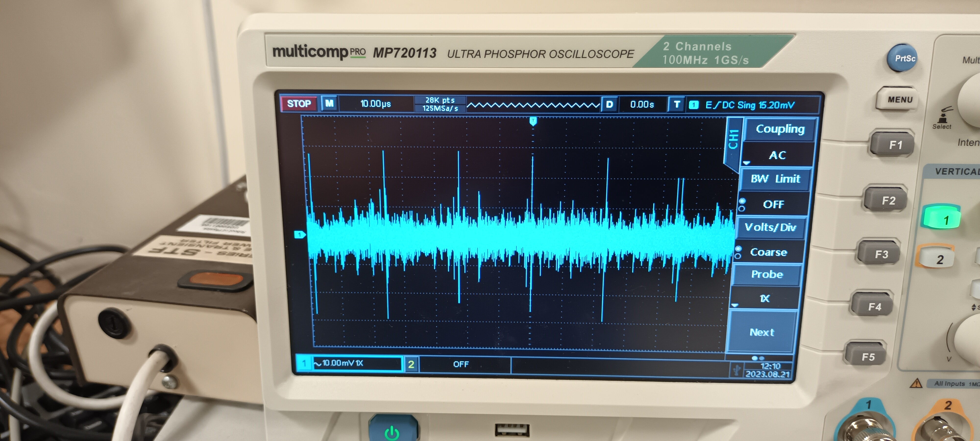This screenshot has width=980, height=441.
Task: Click the M timebase indicator icon
Action: point(330,103)
